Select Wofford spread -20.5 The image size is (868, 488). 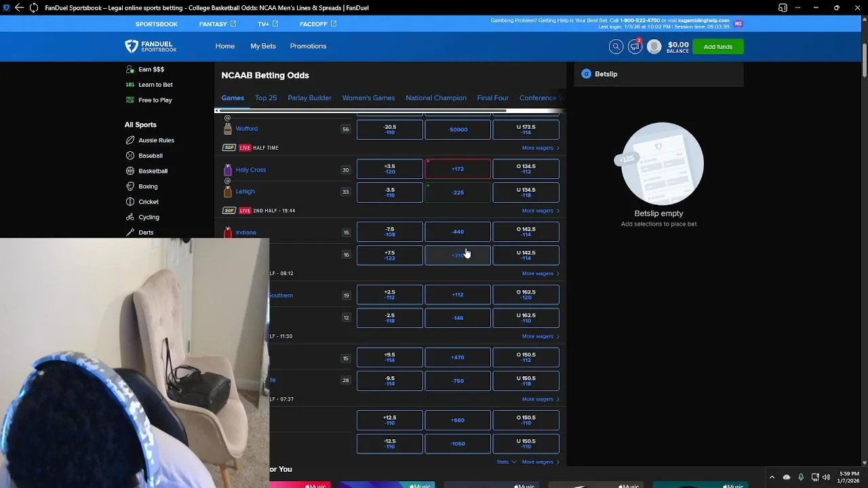(x=390, y=129)
